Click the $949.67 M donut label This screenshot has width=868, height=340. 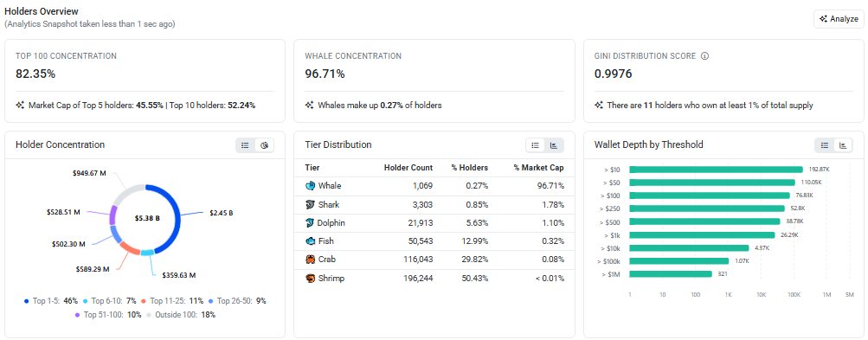point(89,173)
